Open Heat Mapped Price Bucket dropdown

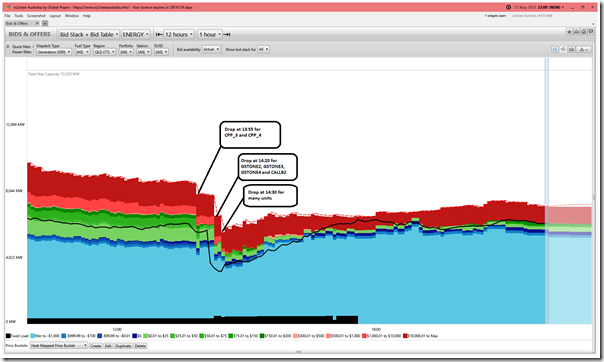click(x=59, y=345)
